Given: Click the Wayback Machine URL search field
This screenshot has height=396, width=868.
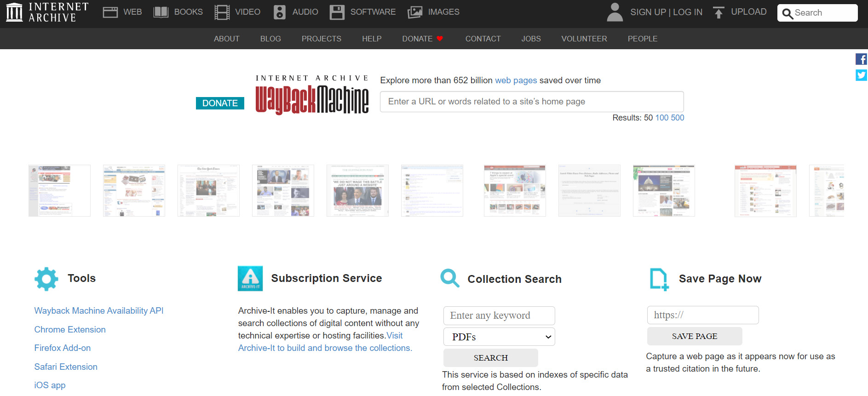Looking at the screenshot, I should tap(531, 102).
